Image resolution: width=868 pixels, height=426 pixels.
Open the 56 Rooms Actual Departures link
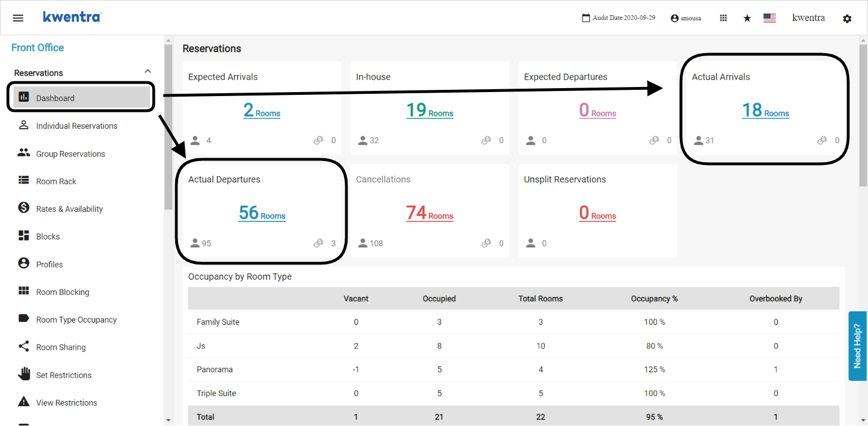point(262,213)
